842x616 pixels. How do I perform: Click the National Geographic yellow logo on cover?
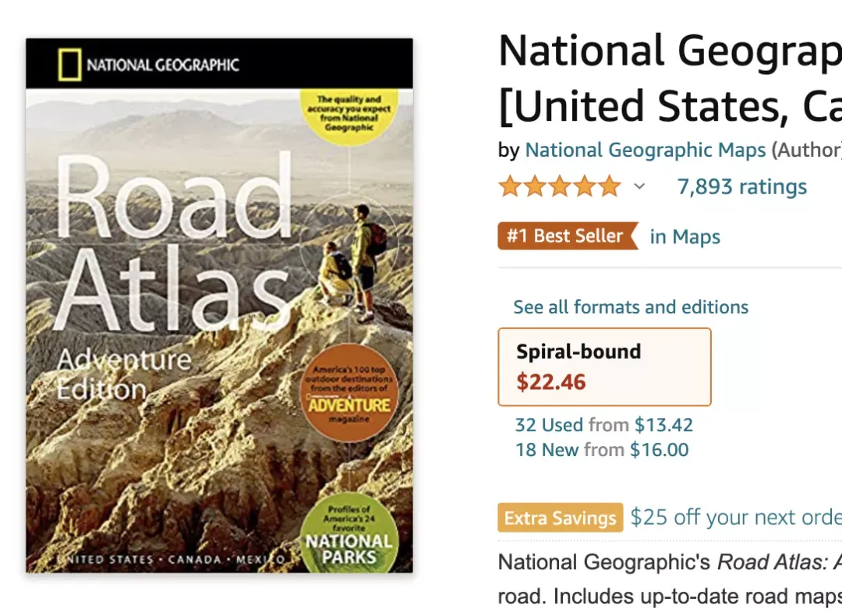pos(69,65)
